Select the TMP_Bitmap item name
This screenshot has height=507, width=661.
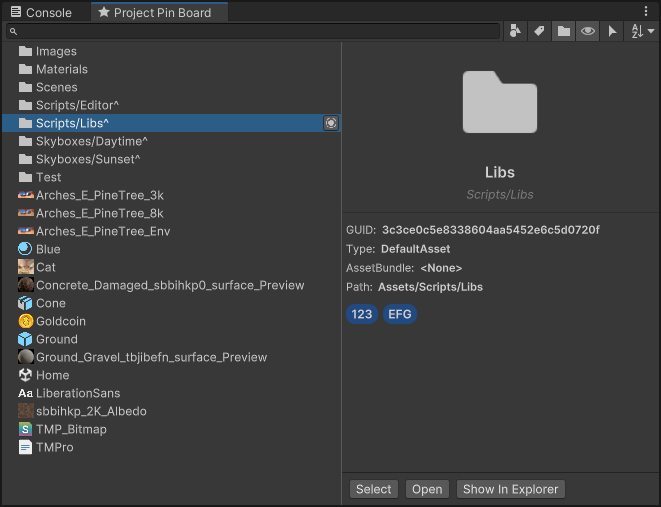click(x=72, y=429)
